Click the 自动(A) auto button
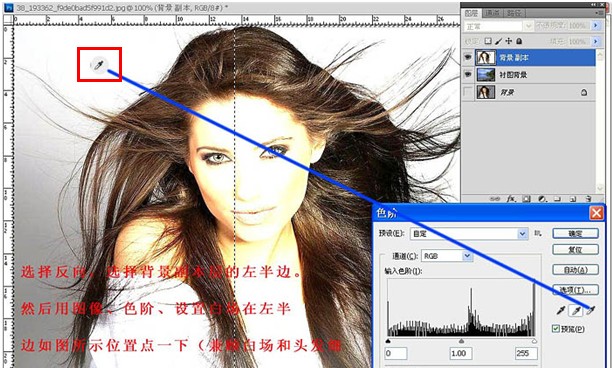The image size is (612, 368). click(575, 270)
